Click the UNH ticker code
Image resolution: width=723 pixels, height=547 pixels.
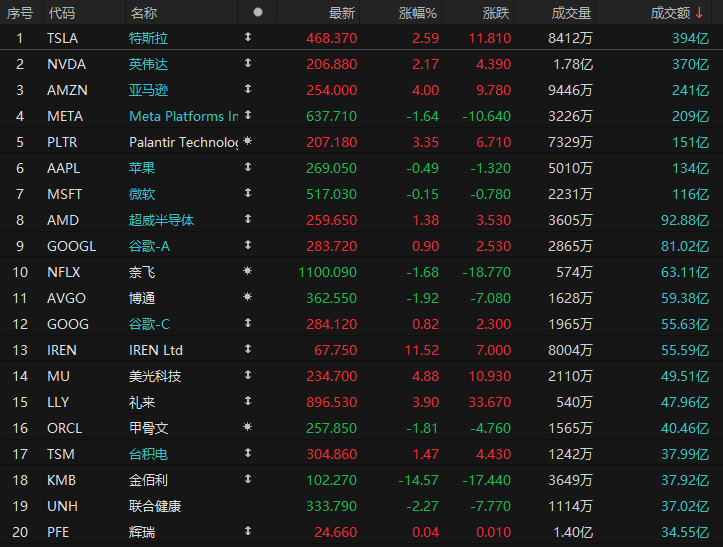click(x=62, y=506)
